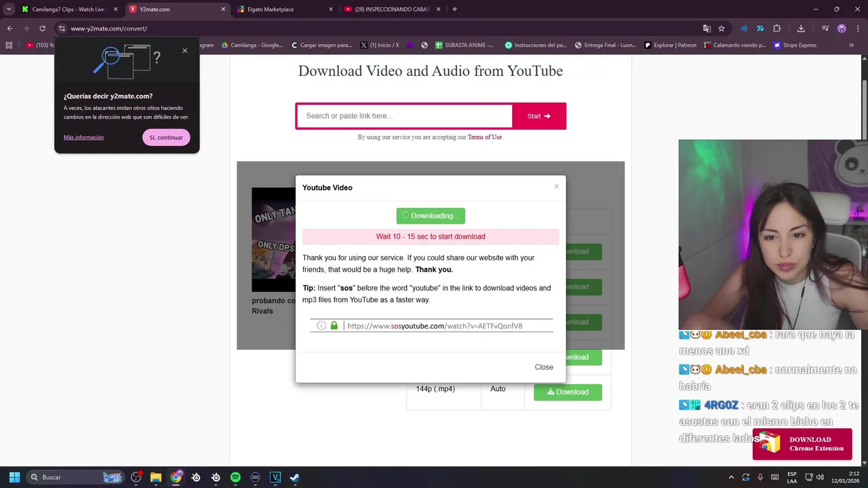Click the green Downloading... button
This screenshot has height=488, width=868.
point(431,216)
